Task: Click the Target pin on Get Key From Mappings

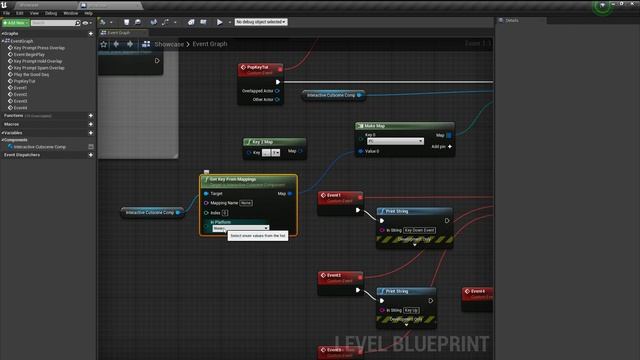Action: (x=206, y=193)
